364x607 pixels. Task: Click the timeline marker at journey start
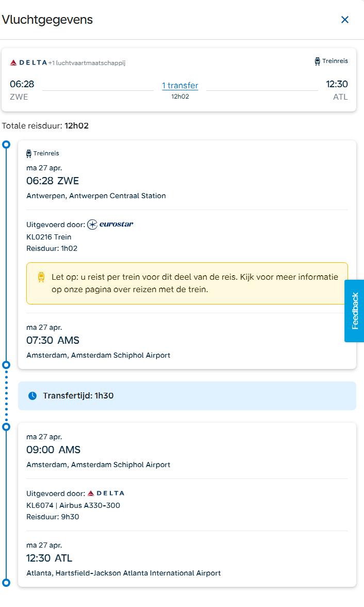point(6,145)
